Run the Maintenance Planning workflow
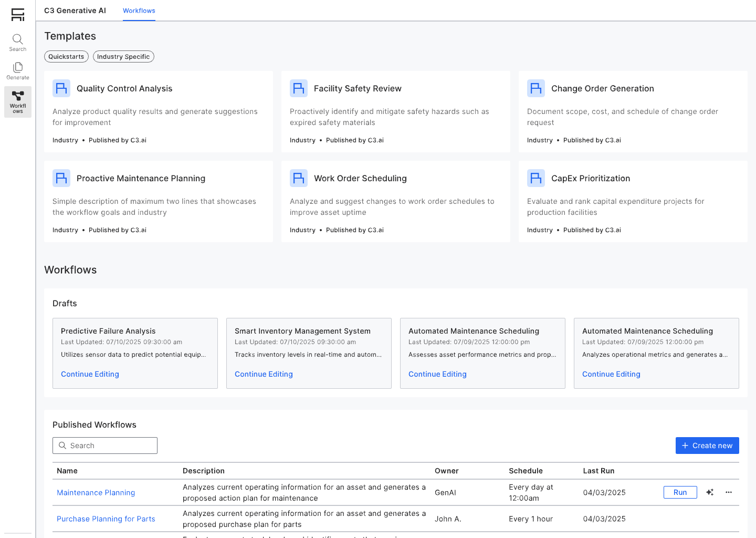Viewport: 756px width, 538px height. click(680, 492)
